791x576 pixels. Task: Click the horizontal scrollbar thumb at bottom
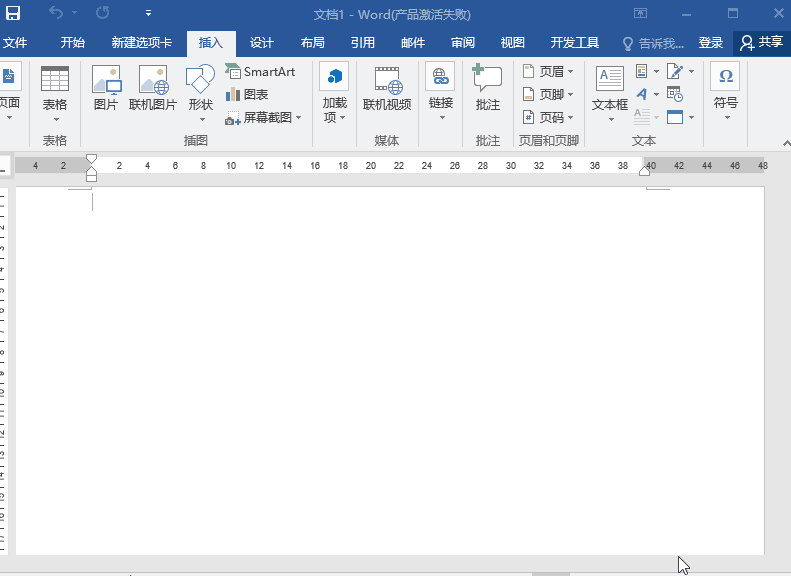click(x=551, y=574)
